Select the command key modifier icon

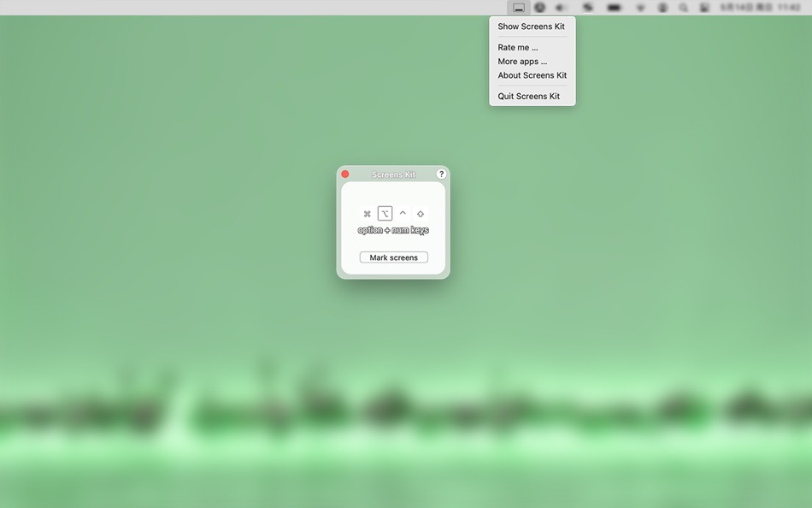(368, 214)
